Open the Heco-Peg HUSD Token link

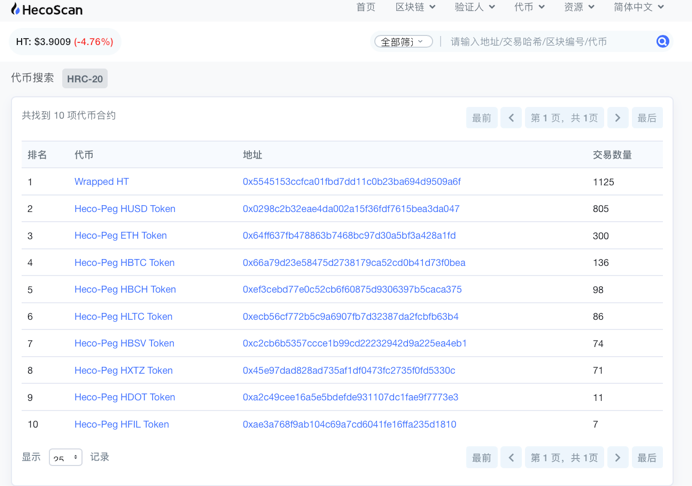coord(125,208)
